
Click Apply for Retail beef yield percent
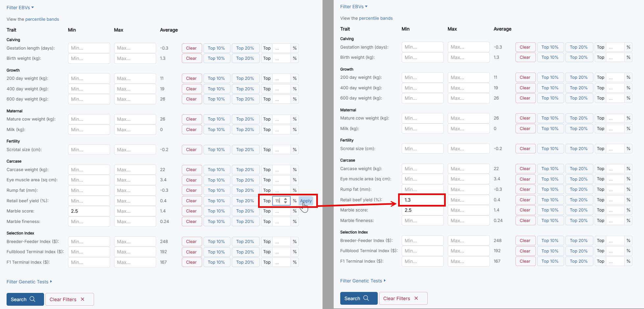coord(306,201)
